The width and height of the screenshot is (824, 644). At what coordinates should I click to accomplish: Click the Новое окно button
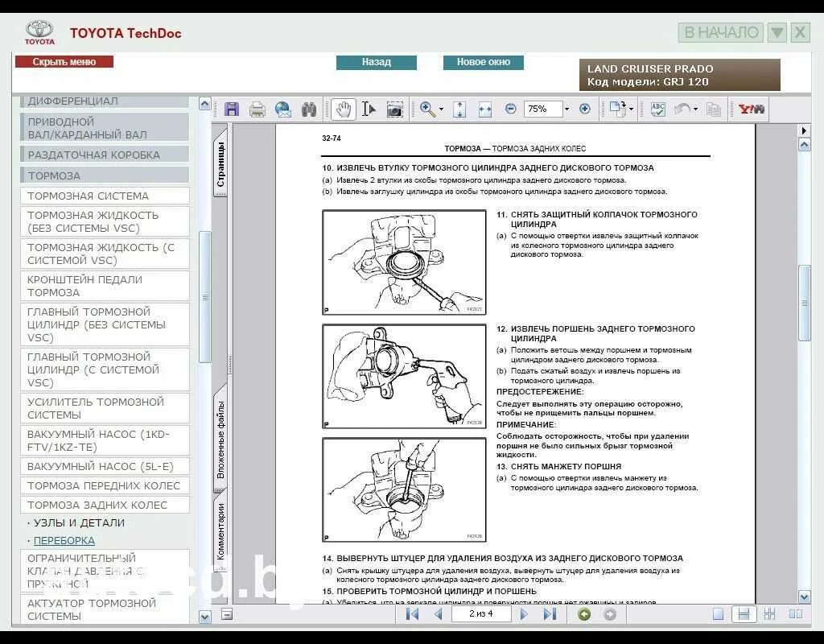point(484,62)
